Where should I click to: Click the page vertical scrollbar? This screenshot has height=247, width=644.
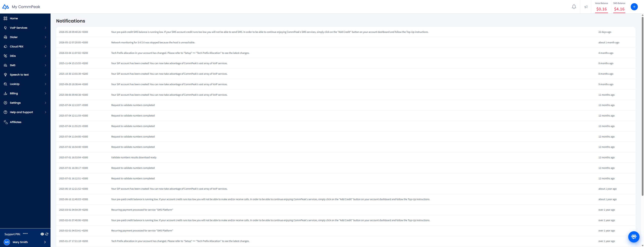[642, 106]
